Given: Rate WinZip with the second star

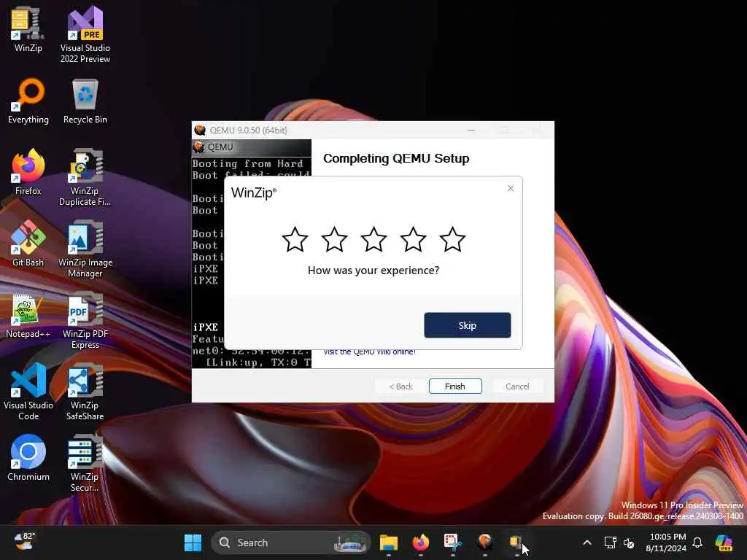Looking at the screenshot, I should [x=334, y=239].
